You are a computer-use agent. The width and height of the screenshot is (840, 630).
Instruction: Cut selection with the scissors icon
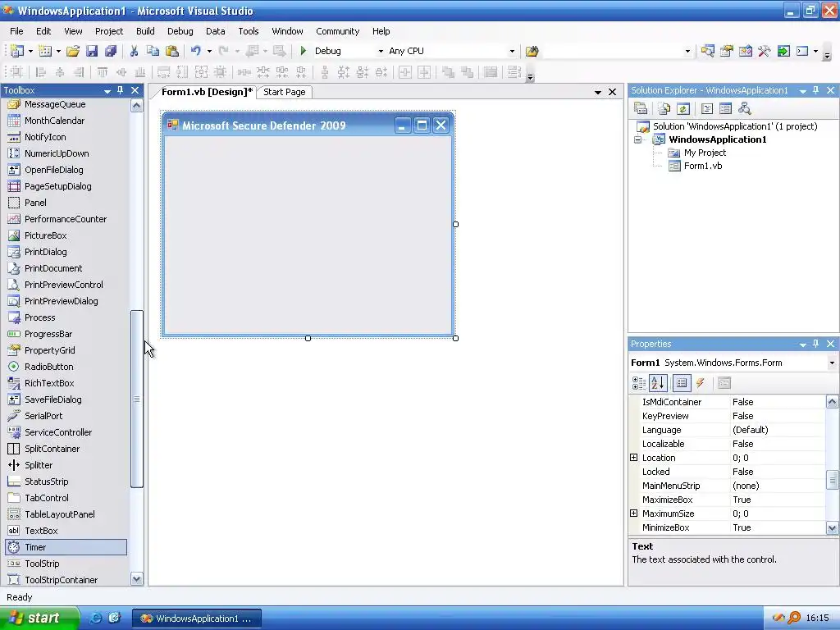point(134,51)
